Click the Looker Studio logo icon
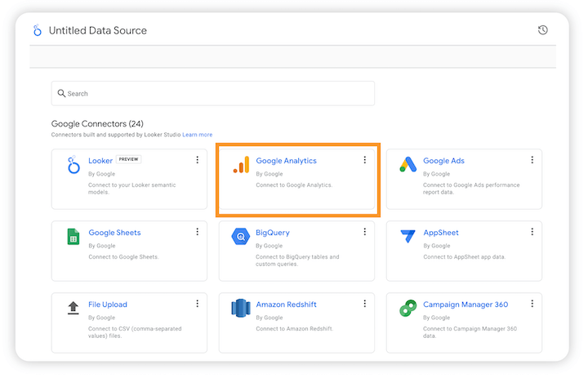Screen dimensions: 588x378 [37, 30]
